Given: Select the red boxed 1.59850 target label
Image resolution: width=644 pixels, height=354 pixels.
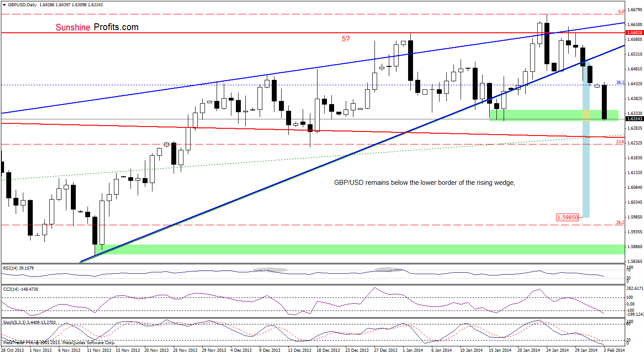Looking at the screenshot, I should pyautogui.click(x=567, y=217).
